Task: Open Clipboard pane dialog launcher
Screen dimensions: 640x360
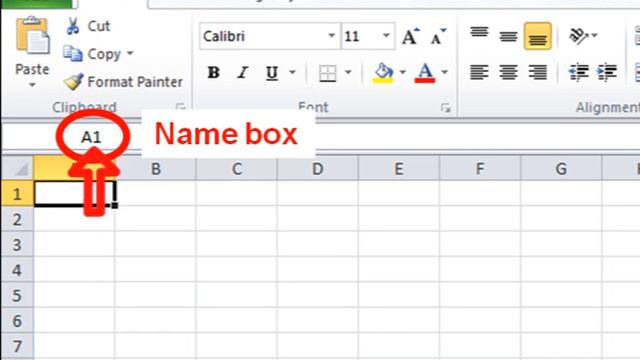Action: coord(180,107)
